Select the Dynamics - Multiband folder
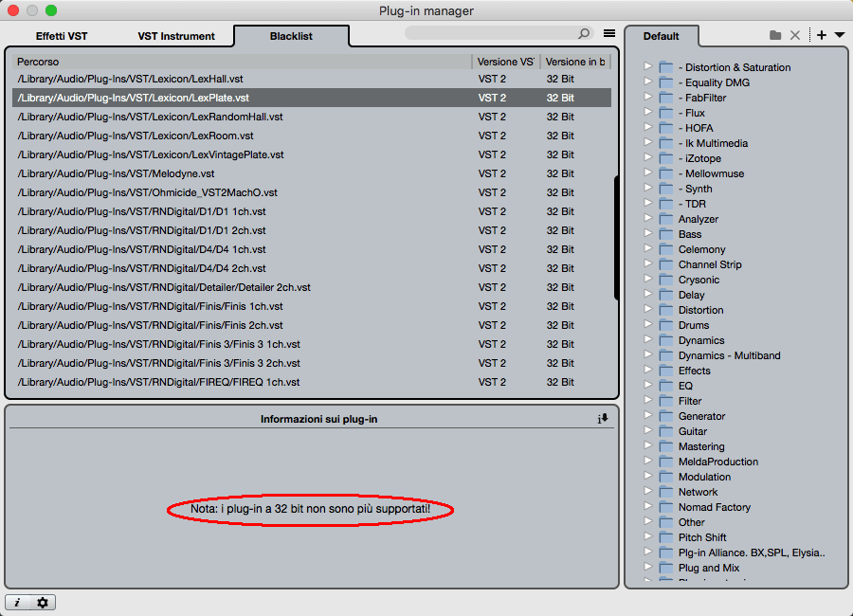 tap(729, 356)
